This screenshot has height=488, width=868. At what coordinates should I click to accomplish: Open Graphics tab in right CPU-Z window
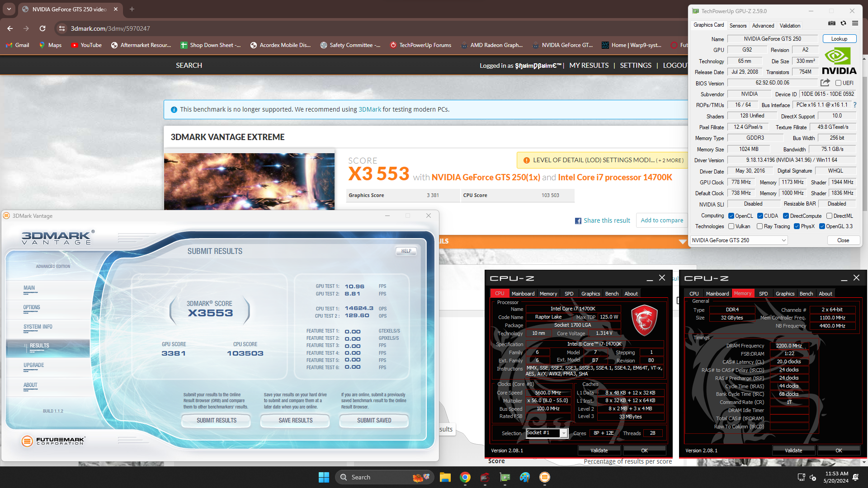pos(785,294)
